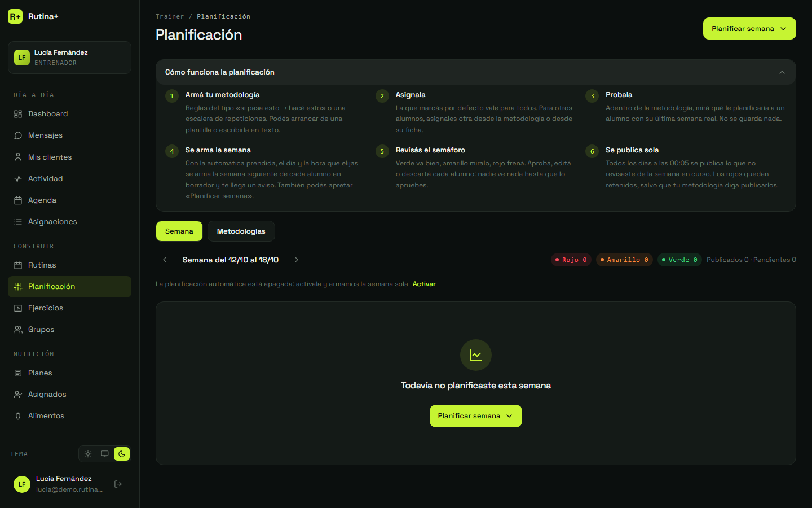This screenshot has height=508, width=812.
Task: Click the step heading Se publica sola
Action: (x=632, y=150)
